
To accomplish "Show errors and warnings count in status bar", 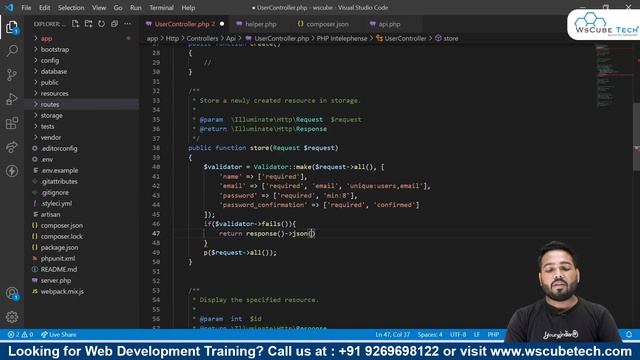I will click(x=20, y=334).
